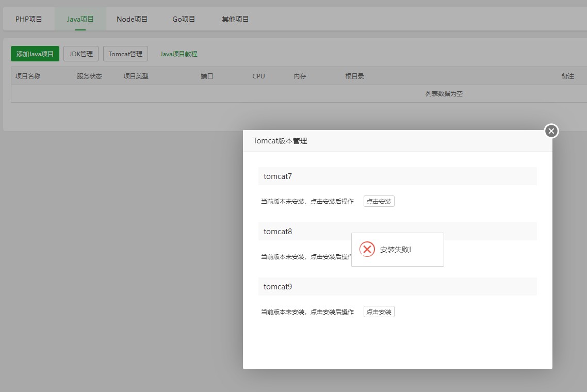Click the 列表数据为空 message
The image size is (587, 392).
click(x=444, y=93)
